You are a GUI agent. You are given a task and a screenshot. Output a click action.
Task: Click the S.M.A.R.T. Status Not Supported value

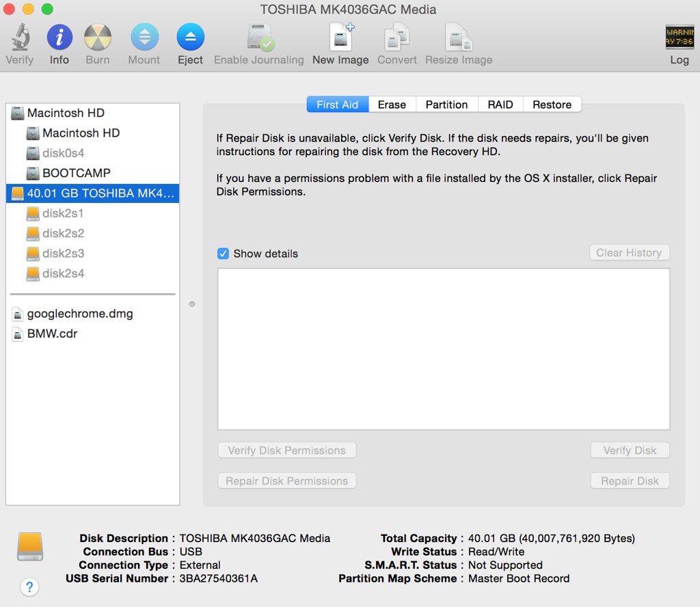click(505, 565)
